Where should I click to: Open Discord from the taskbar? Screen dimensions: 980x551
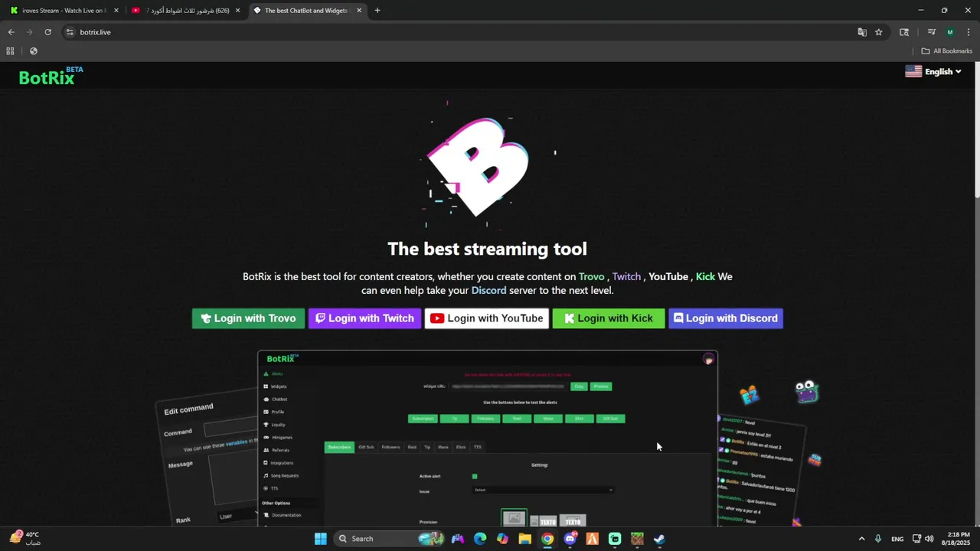click(x=570, y=539)
